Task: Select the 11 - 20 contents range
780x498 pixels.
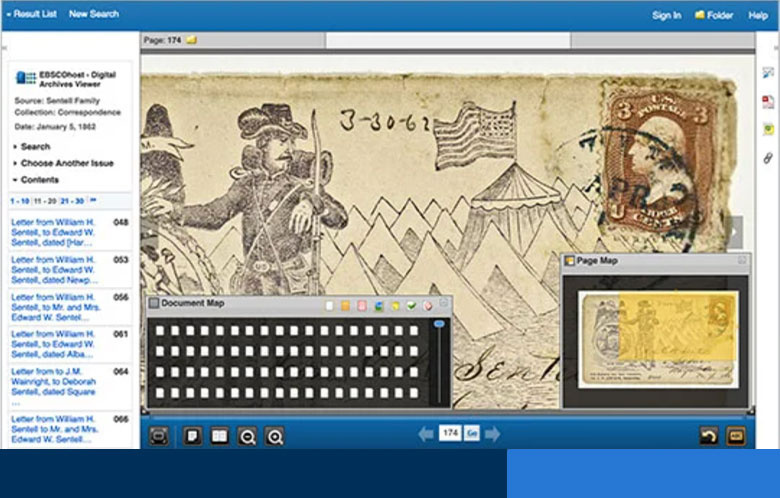Action: coord(44,201)
